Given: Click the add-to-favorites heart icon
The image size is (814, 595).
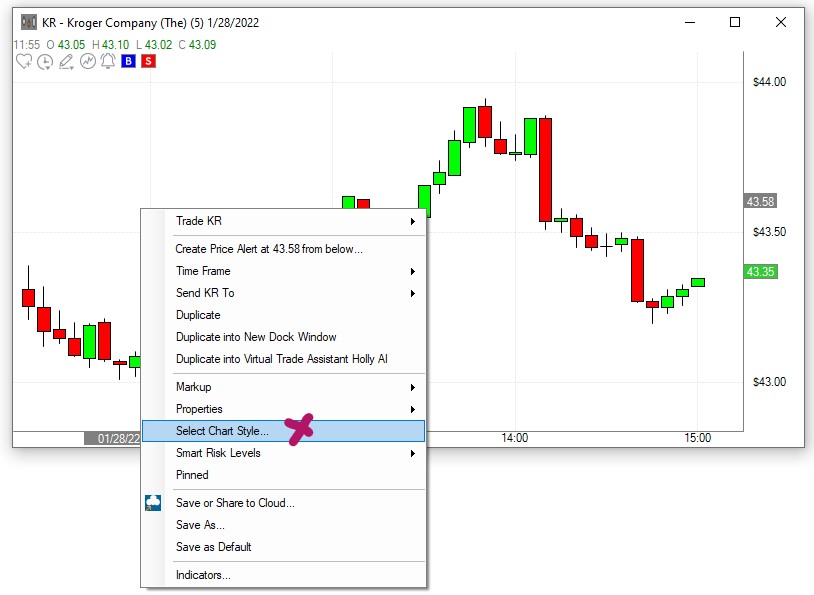Looking at the screenshot, I should tap(24, 62).
